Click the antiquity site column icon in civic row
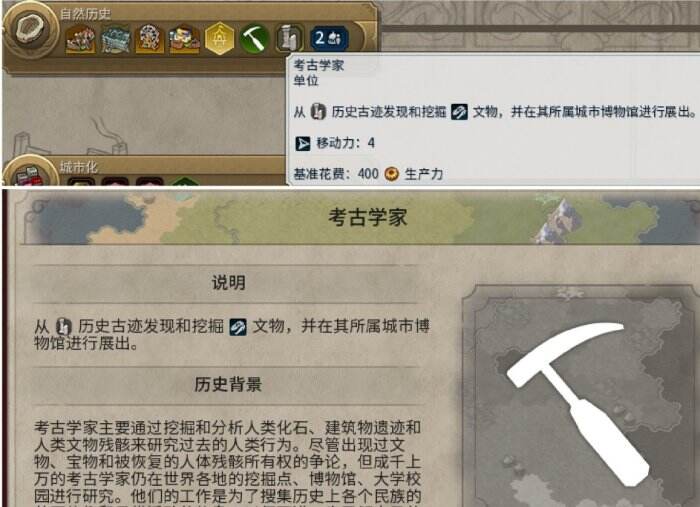Viewport: 700px width, 507px height. pos(289,38)
